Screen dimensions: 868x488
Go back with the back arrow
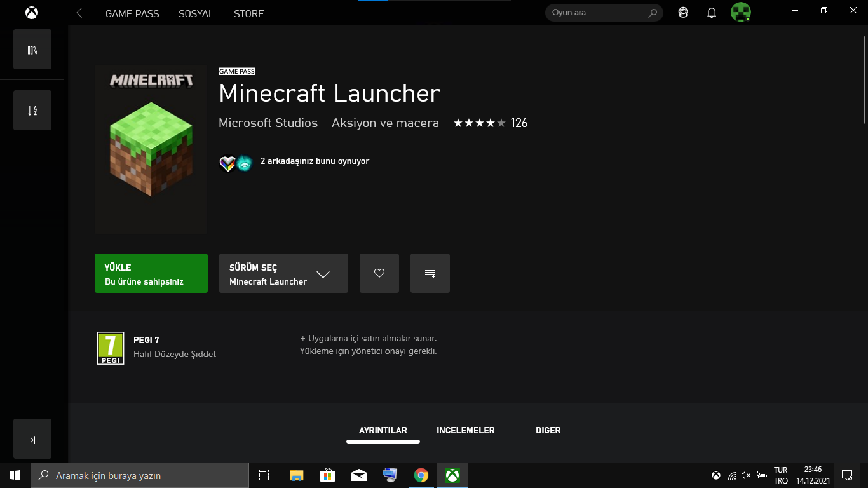pos(79,13)
